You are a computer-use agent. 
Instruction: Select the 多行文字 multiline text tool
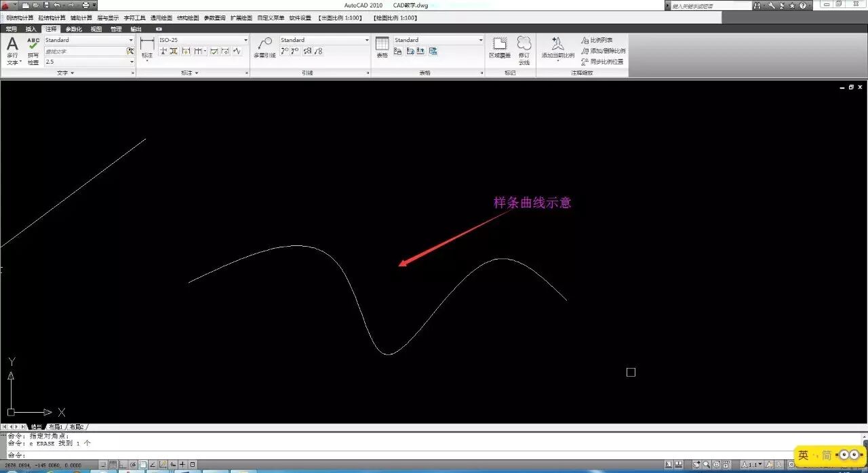tap(13, 52)
